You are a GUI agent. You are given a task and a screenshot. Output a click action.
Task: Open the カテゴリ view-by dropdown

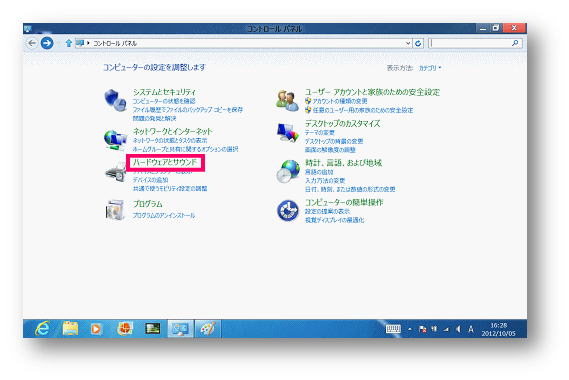(430, 68)
